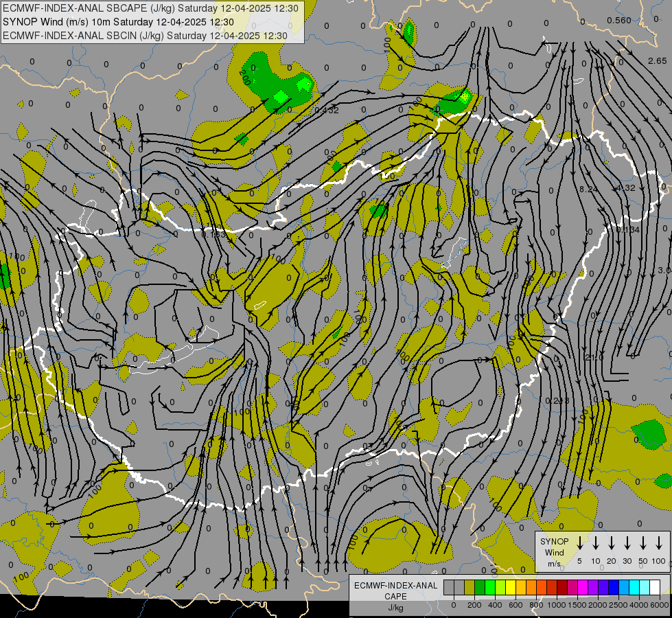Click the 200 tick label on the CAPE scale
The height and width of the screenshot is (618, 672).
474,605
